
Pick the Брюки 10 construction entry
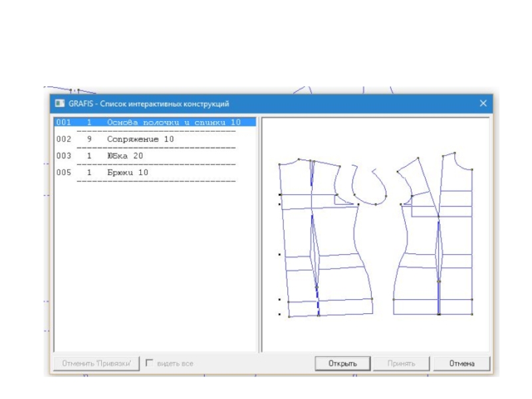[x=127, y=172]
